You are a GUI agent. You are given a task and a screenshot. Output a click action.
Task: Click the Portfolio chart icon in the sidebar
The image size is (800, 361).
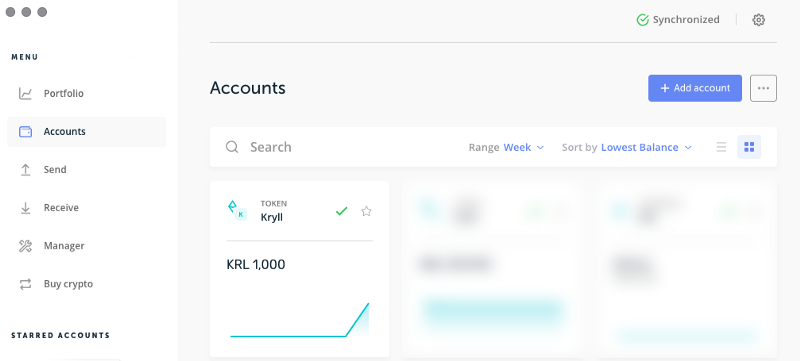pyautogui.click(x=25, y=94)
